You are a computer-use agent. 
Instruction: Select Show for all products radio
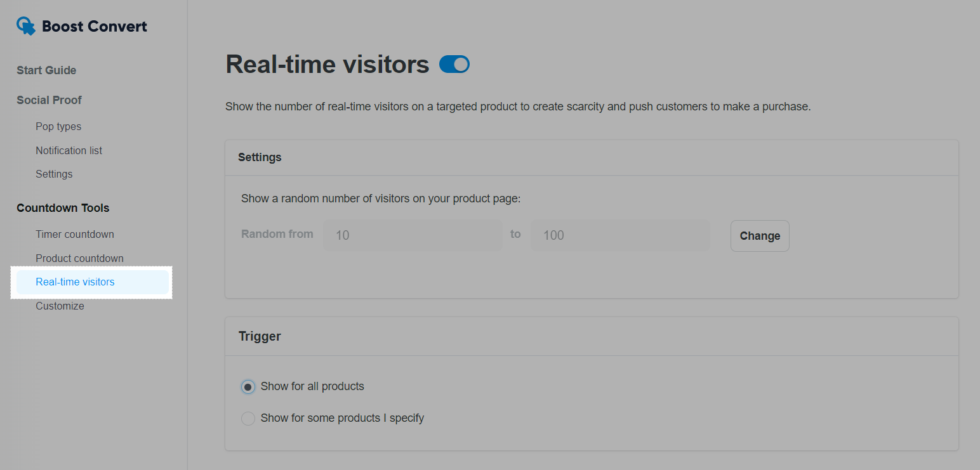click(248, 386)
